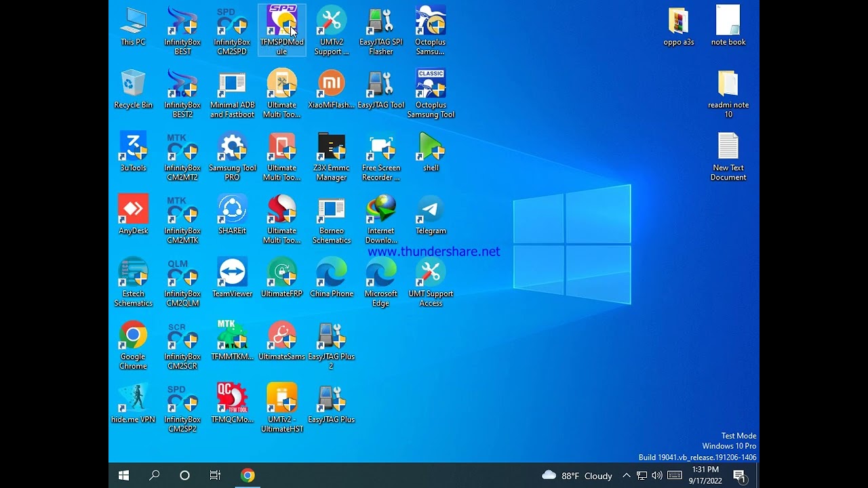The height and width of the screenshot is (488, 868).
Task: Select Free Screen Recorder shortcut
Action: coord(381,157)
